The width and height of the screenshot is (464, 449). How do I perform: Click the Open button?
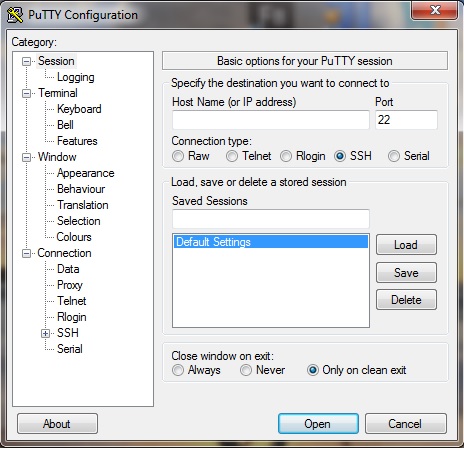point(318,424)
